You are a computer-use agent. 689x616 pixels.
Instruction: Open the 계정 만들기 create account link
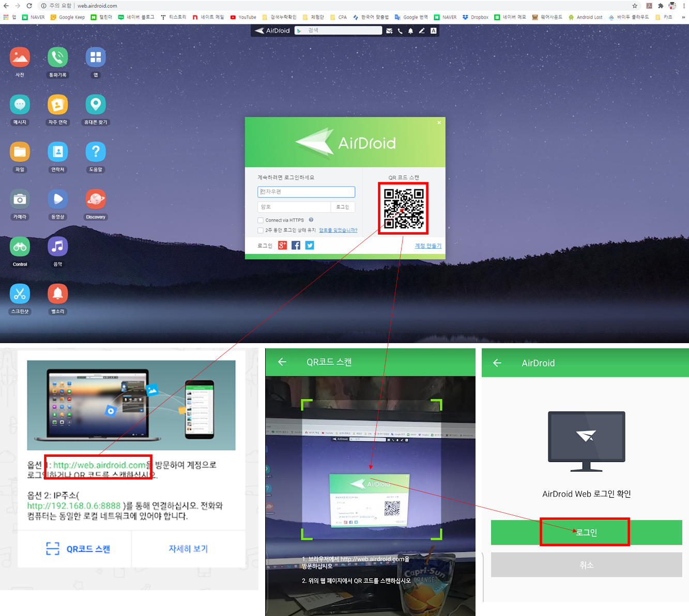click(428, 246)
